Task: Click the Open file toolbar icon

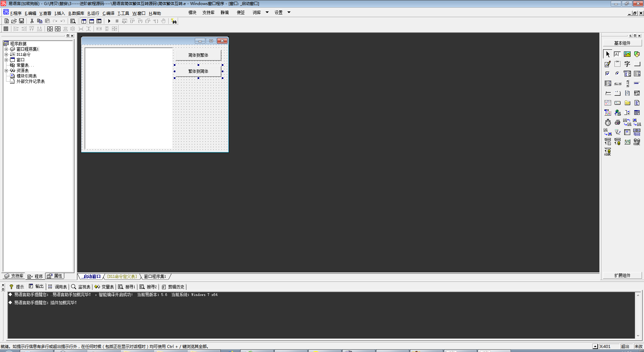Action: tap(14, 21)
